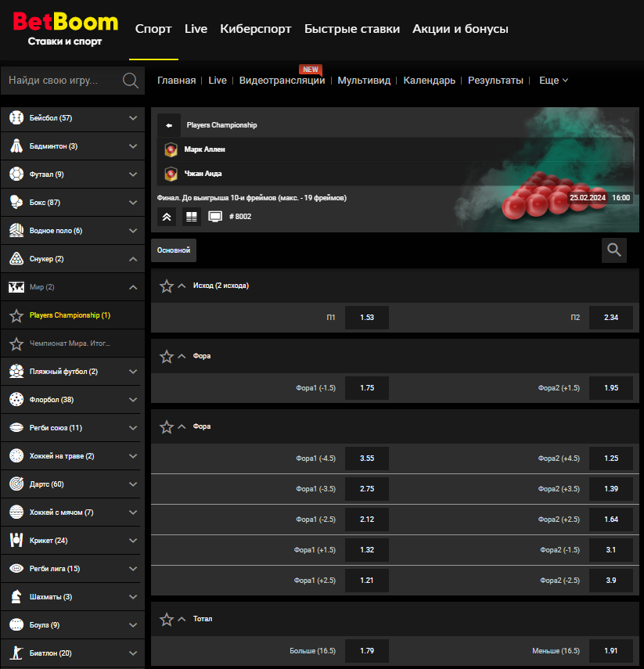Go to Видеотрансляции link

[282, 81]
